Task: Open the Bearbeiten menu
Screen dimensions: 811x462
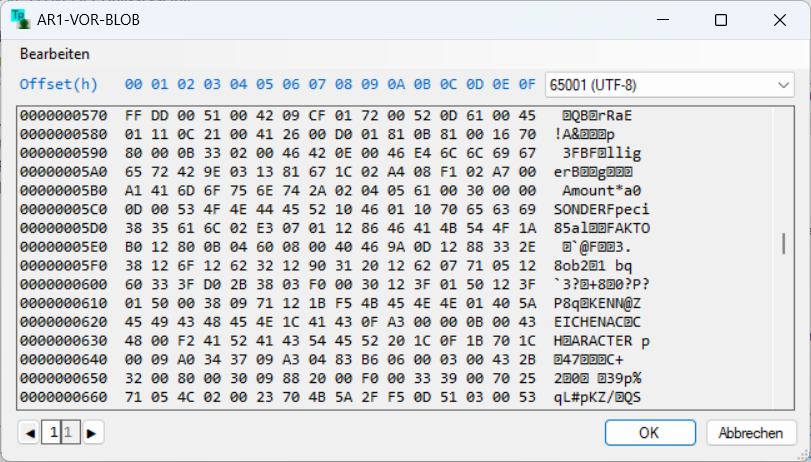Action: pyautogui.click(x=55, y=54)
